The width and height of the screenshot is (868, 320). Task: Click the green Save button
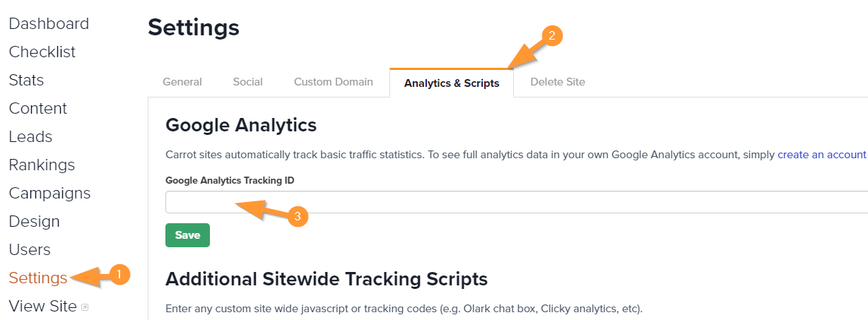pyautogui.click(x=187, y=235)
